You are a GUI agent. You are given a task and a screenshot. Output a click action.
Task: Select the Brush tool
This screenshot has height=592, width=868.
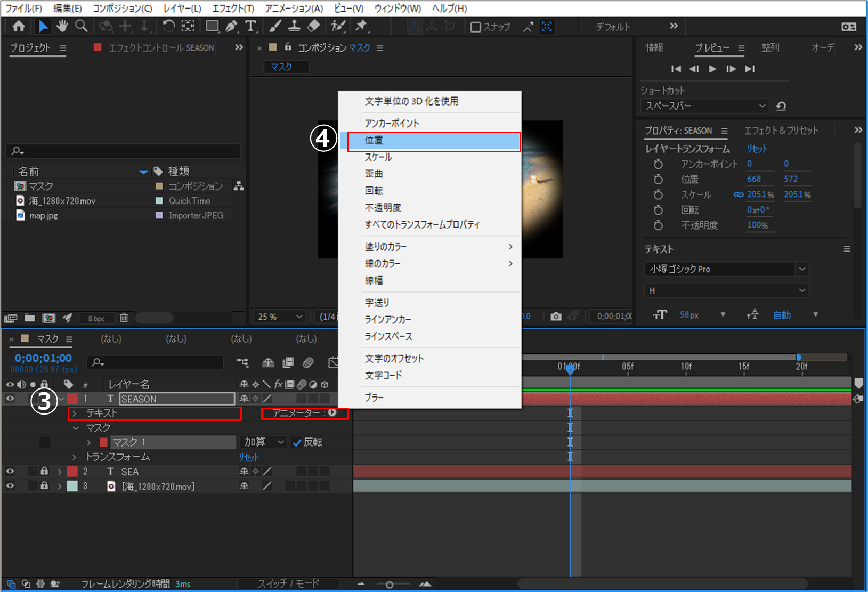[x=275, y=26]
